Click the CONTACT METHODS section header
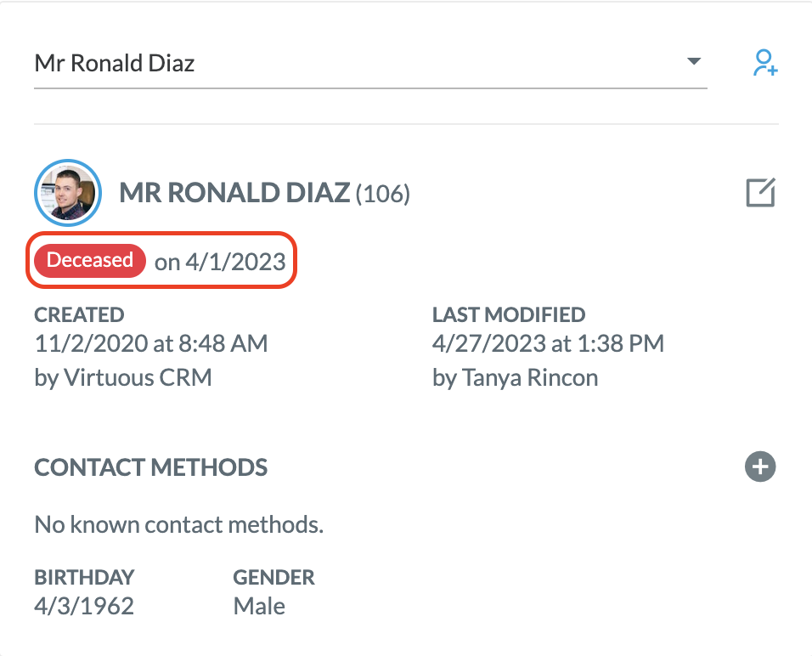This screenshot has width=812, height=656. pos(150,467)
